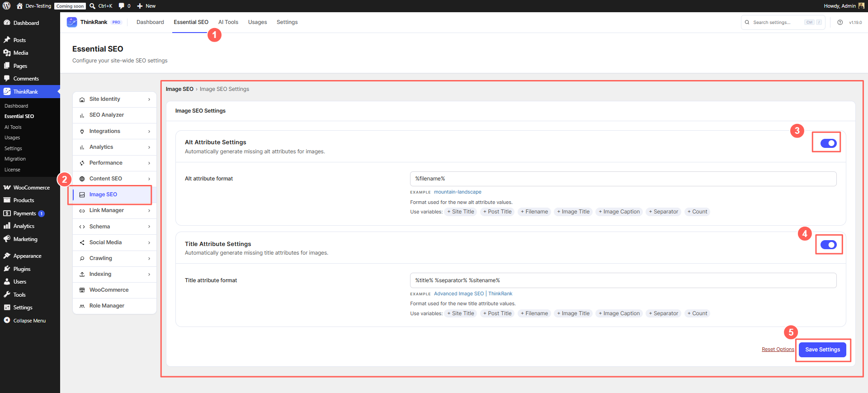Click Howdy, Admin account menu
The width and height of the screenshot is (868, 393).
click(844, 6)
